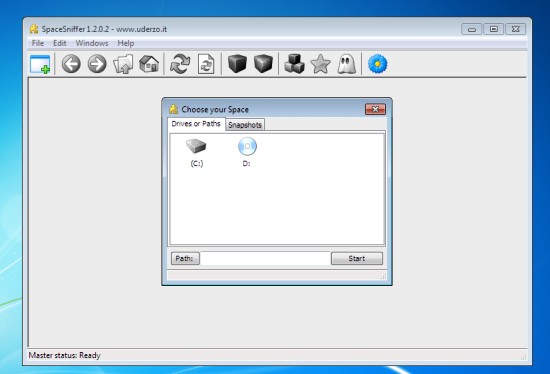
Task: Click the Path: button
Action: (x=185, y=259)
